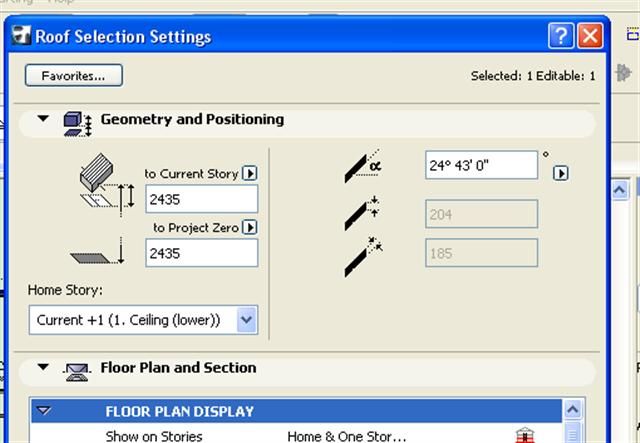Screen dimensions: 640x443
Task: Click the Help question mark button
Action: (x=561, y=37)
